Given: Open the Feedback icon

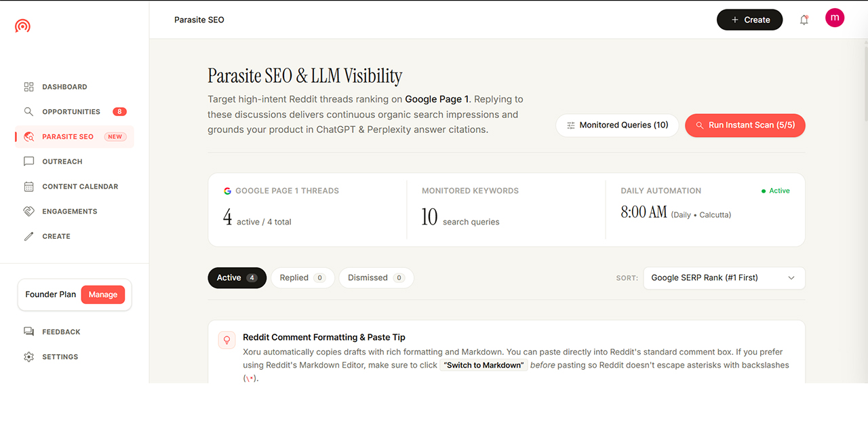Looking at the screenshot, I should coord(28,332).
